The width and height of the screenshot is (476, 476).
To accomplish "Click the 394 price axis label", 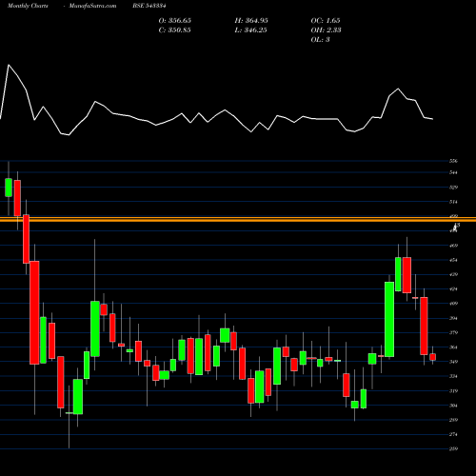I will tap(453, 318).
